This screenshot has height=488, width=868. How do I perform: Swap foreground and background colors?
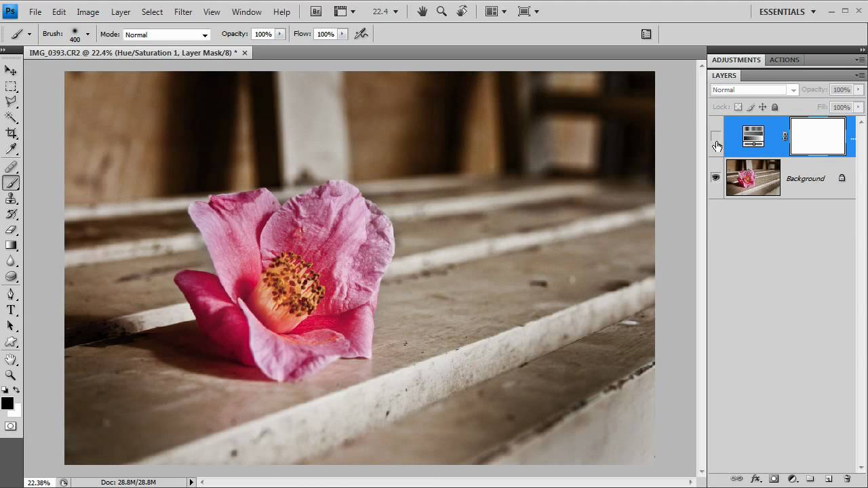tap(17, 390)
